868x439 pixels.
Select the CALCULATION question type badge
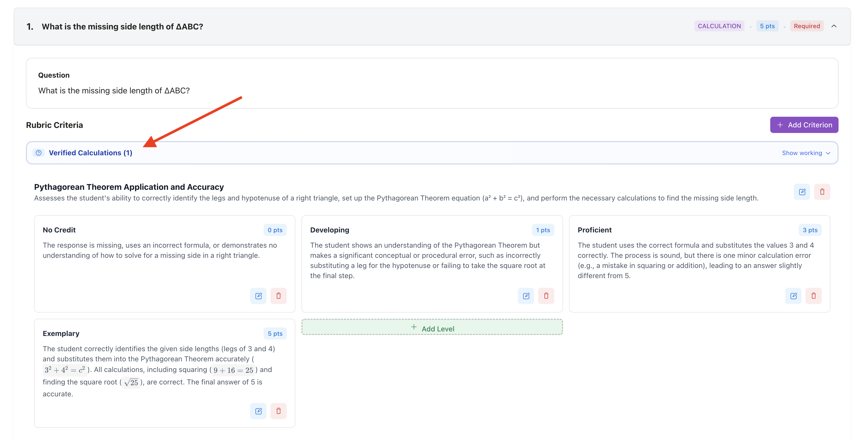click(x=719, y=26)
